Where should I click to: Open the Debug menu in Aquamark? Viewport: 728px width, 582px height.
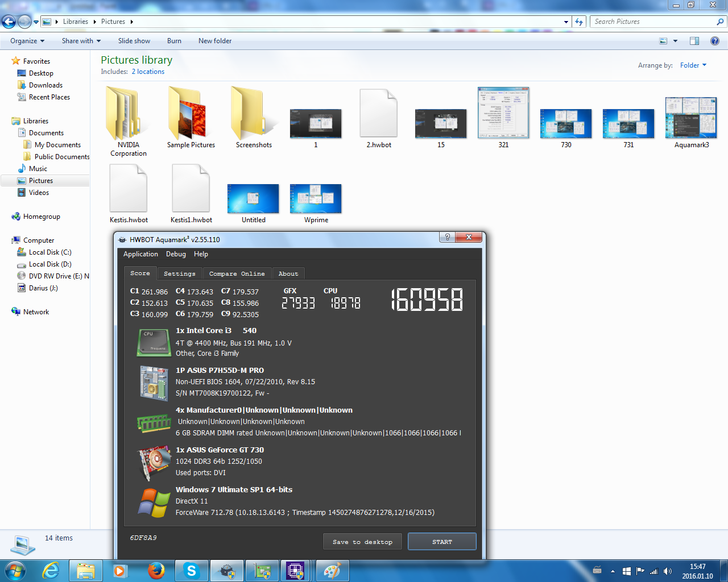[176, 254]
